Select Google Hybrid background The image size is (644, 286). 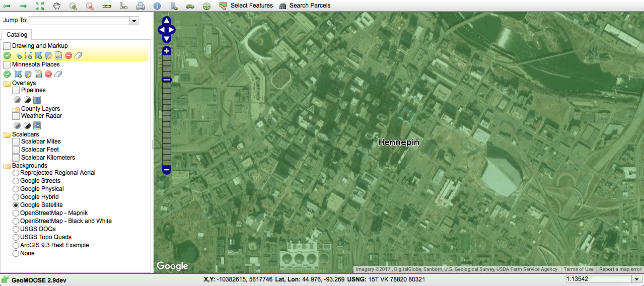(x=16, y=197)
